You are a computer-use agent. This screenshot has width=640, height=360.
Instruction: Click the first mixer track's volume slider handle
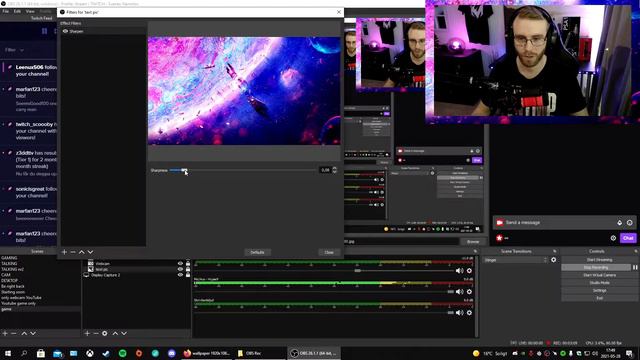358,271
